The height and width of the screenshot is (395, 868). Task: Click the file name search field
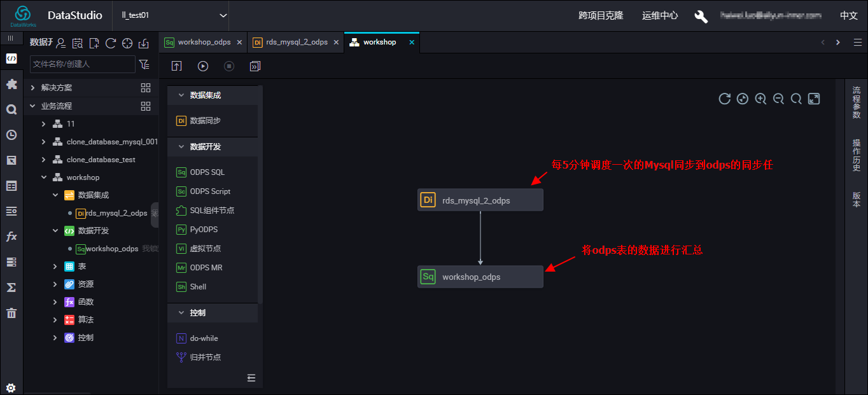tap(82, 64)
